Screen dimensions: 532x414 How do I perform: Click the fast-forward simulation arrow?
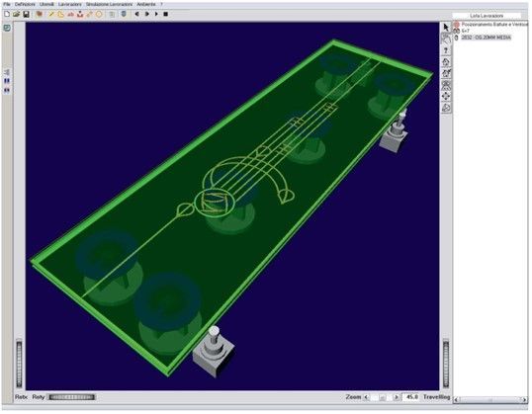(147, 14)
